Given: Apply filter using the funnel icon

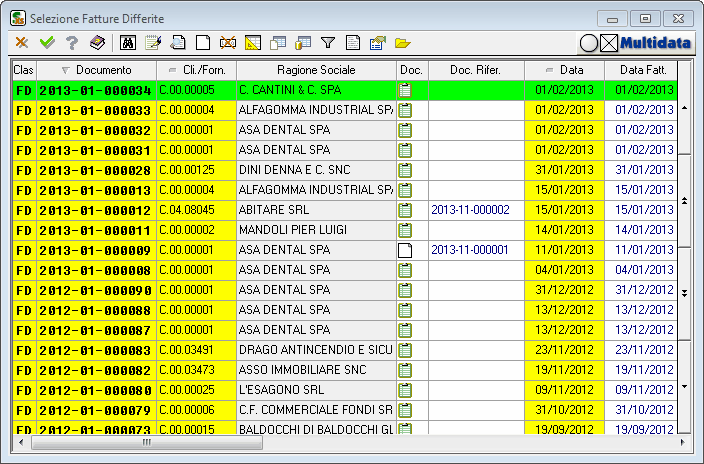Looking at the screenshot, I should pos(328,43).
